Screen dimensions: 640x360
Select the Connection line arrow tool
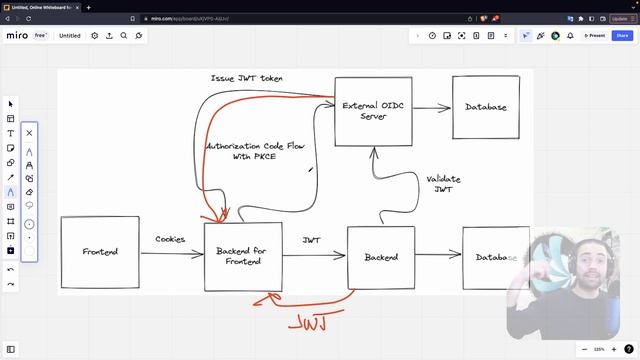point(11,178)
